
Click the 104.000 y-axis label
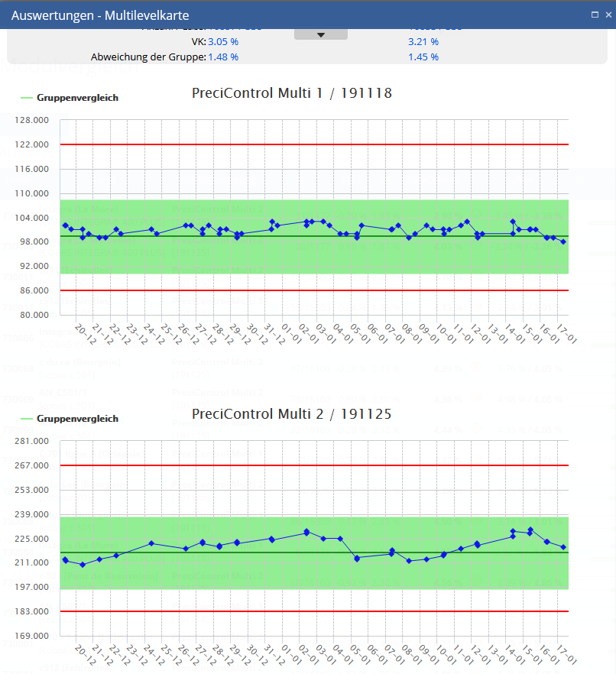click(32, 218)
